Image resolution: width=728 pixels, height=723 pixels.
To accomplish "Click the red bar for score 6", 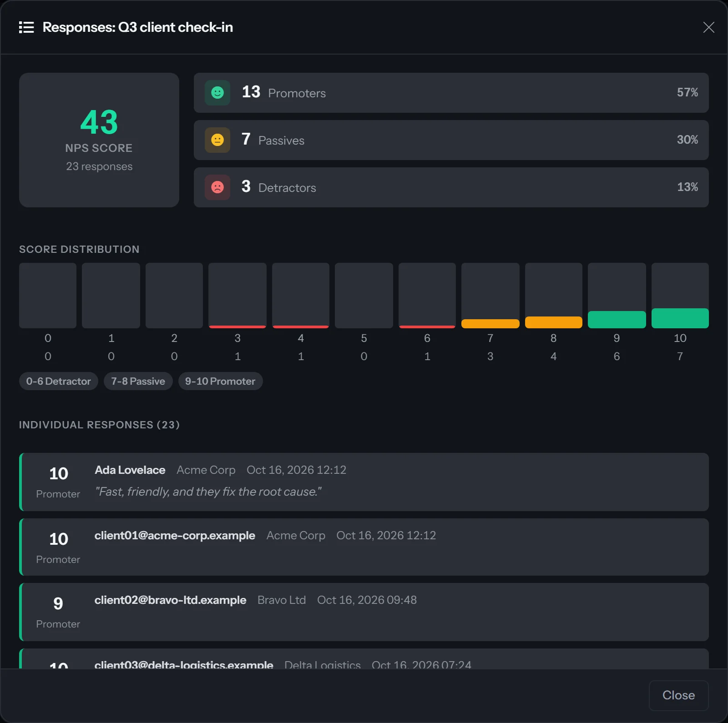I will (x=427, y=326).
